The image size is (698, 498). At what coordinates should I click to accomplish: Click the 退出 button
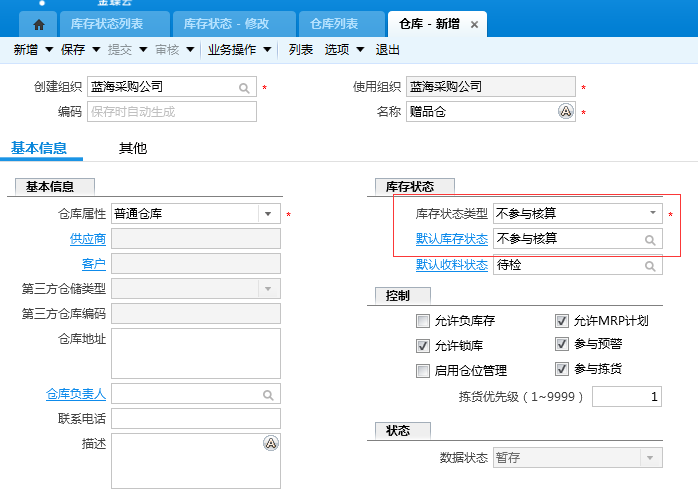pyautogui.click(x=387, y=49)
